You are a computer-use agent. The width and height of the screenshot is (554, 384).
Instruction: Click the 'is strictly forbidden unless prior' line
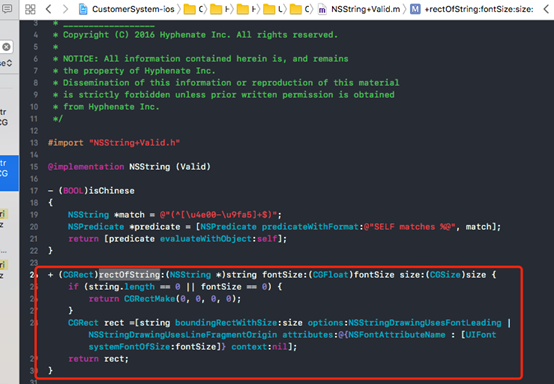click(x=229, y=95)
